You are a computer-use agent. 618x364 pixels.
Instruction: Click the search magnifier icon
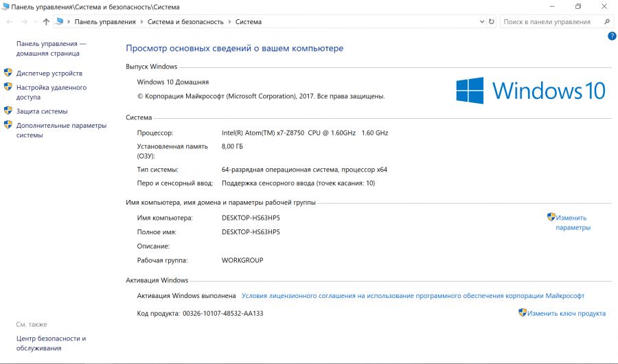click(608, 22)
